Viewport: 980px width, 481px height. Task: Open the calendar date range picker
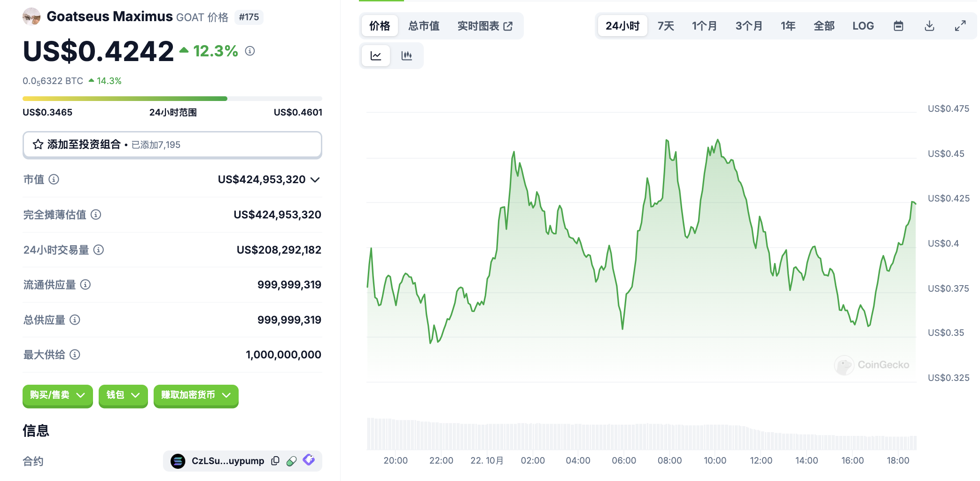pos(898,26)
